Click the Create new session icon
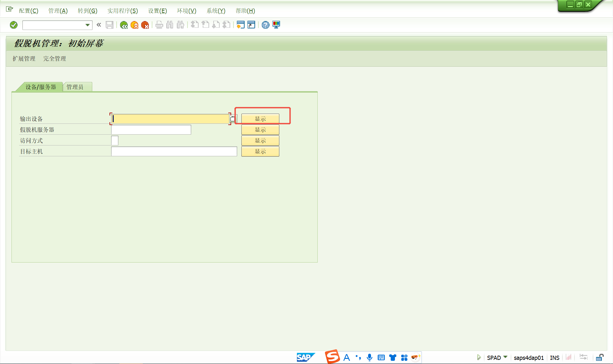Image resolution: width=613 pixels, height=364 pixels. 240,25
